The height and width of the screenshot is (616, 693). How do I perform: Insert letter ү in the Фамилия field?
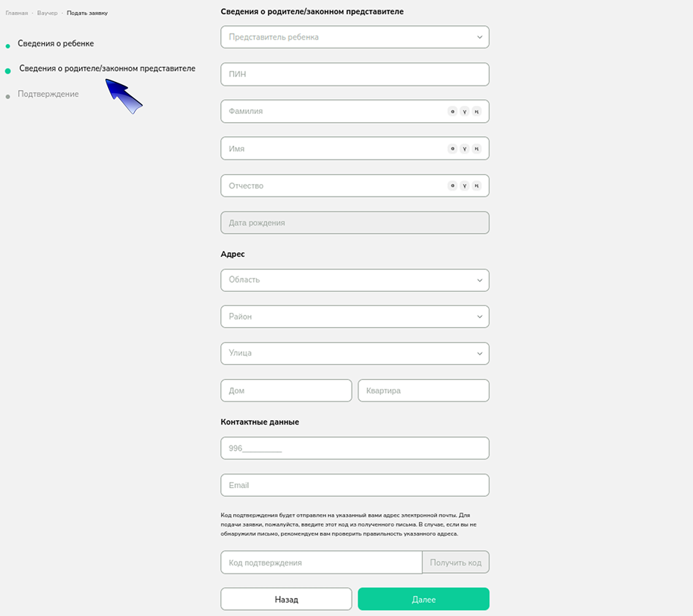[x=464, y=112]
